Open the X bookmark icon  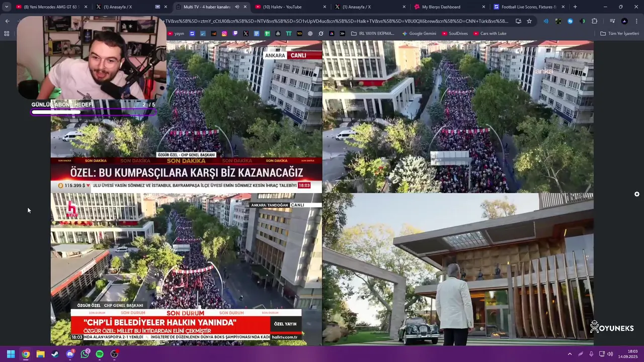tap(246, 34)
